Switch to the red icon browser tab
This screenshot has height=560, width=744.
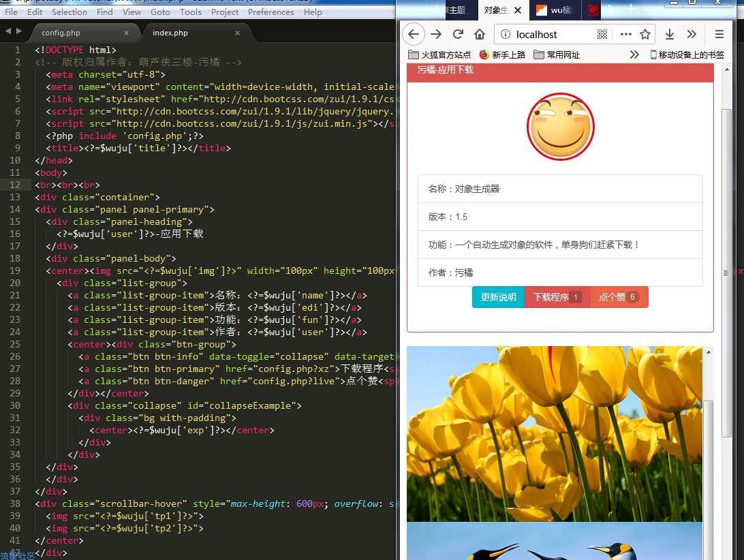[593, 10]
